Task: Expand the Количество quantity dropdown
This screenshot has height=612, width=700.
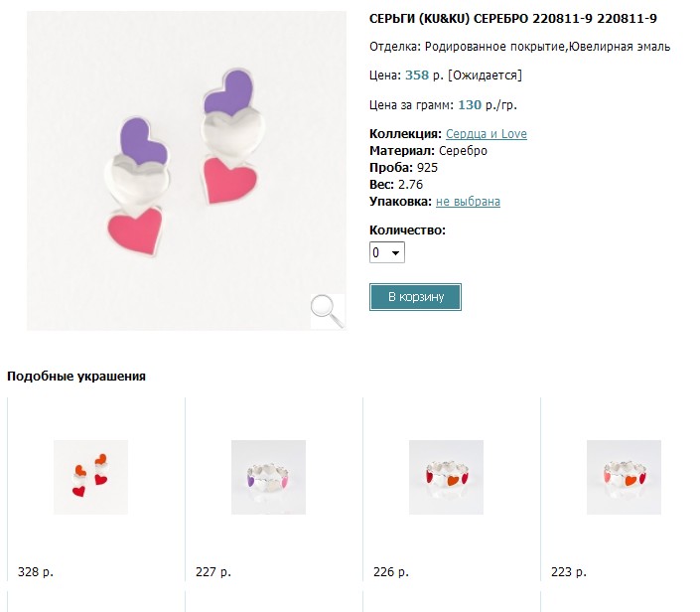Action: [387, 253]
